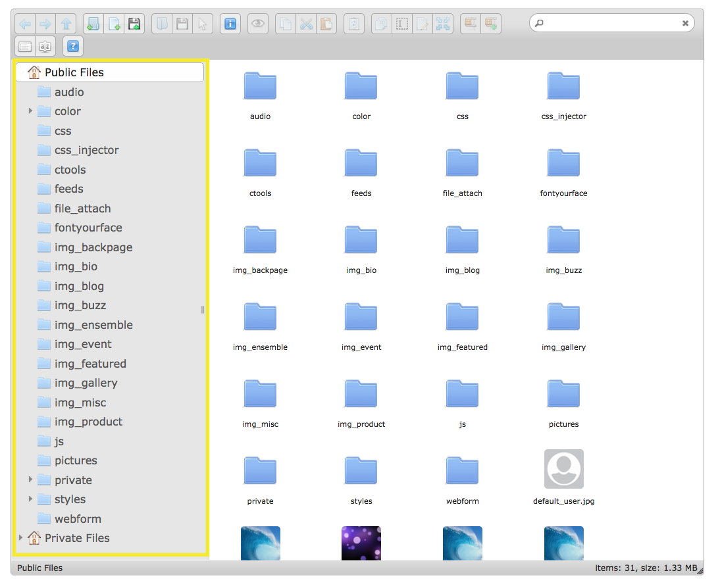Go forward with the right arrow button
Viewport: 720px width, 588px height.
pyautogui.click(x=45, y=24)
